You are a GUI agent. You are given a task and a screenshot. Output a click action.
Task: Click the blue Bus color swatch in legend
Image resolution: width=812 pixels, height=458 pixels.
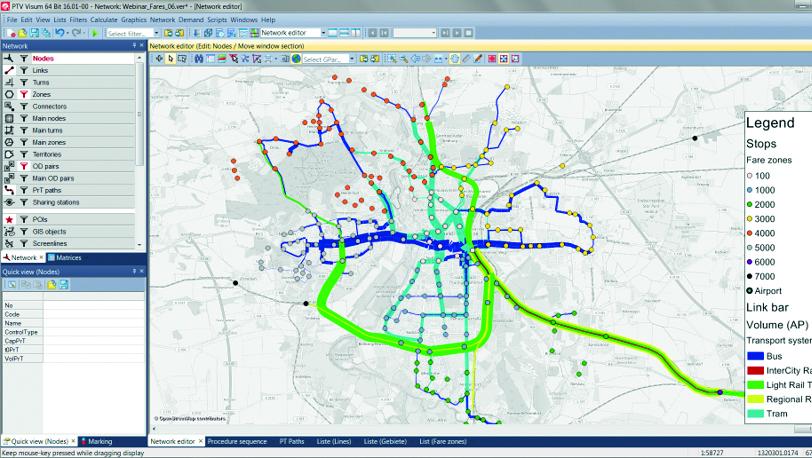coord(756,356)
